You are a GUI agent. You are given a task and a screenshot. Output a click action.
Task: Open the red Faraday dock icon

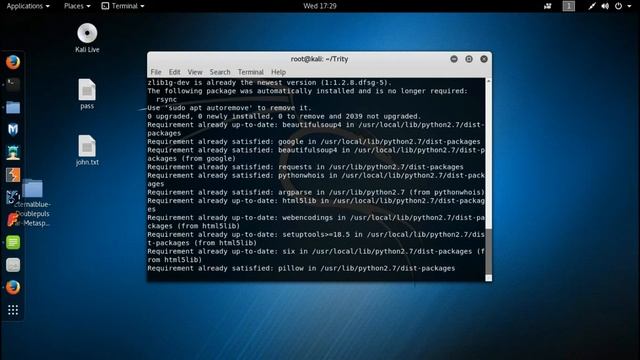(12, 220)
